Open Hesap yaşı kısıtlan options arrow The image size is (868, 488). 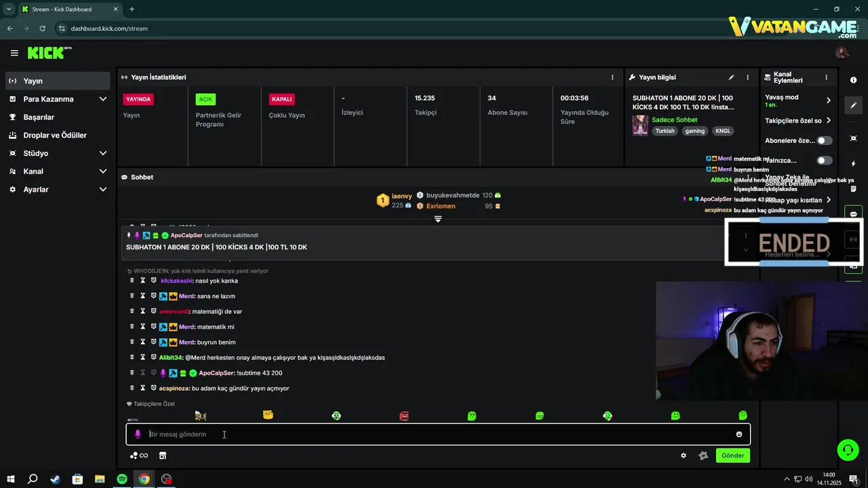click(828, 200)
